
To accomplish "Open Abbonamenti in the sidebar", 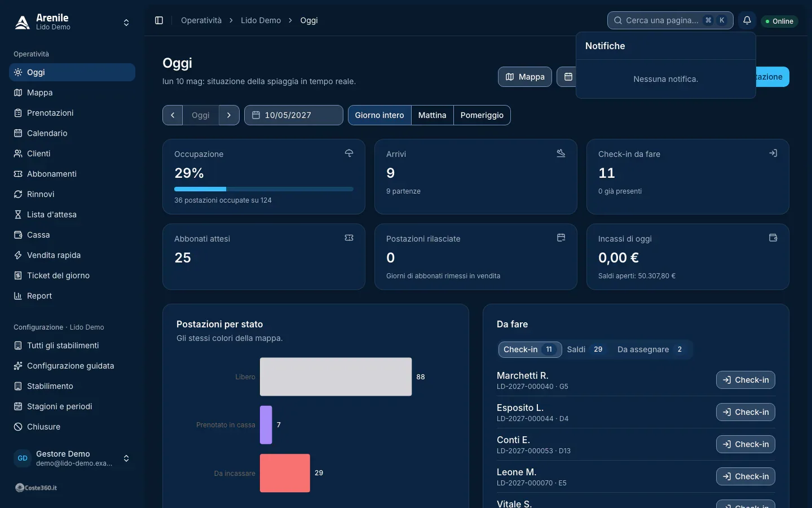I will (x=72, y=174).
